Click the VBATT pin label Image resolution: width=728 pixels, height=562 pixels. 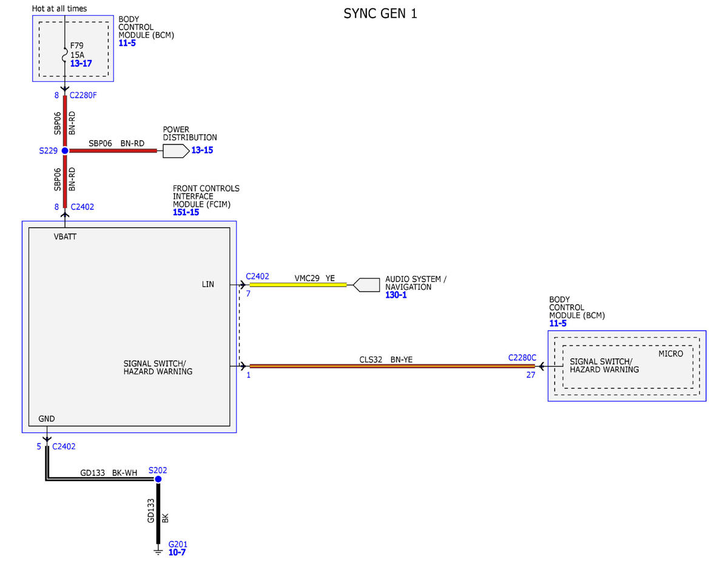coord(65,236)
